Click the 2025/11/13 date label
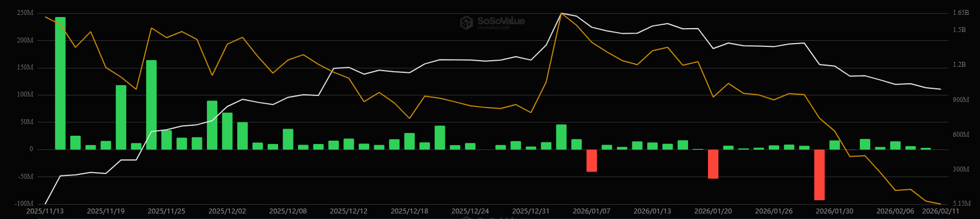 tap(45, 211)
